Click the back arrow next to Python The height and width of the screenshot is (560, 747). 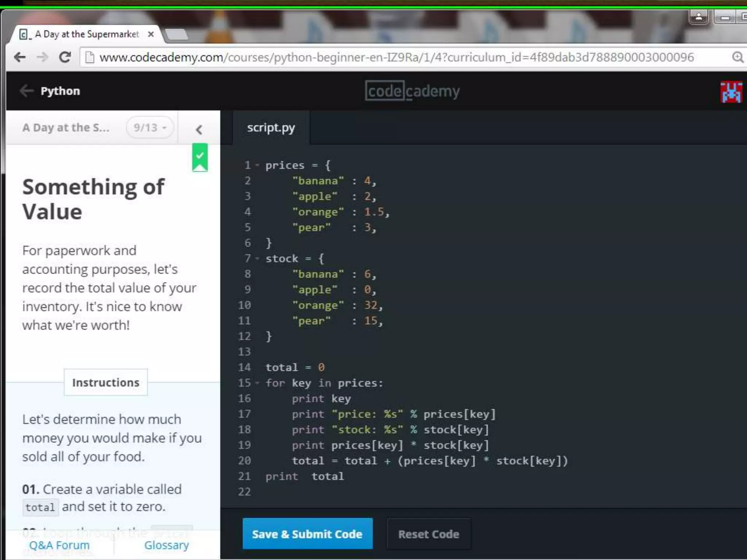click(x=27, y=91)
